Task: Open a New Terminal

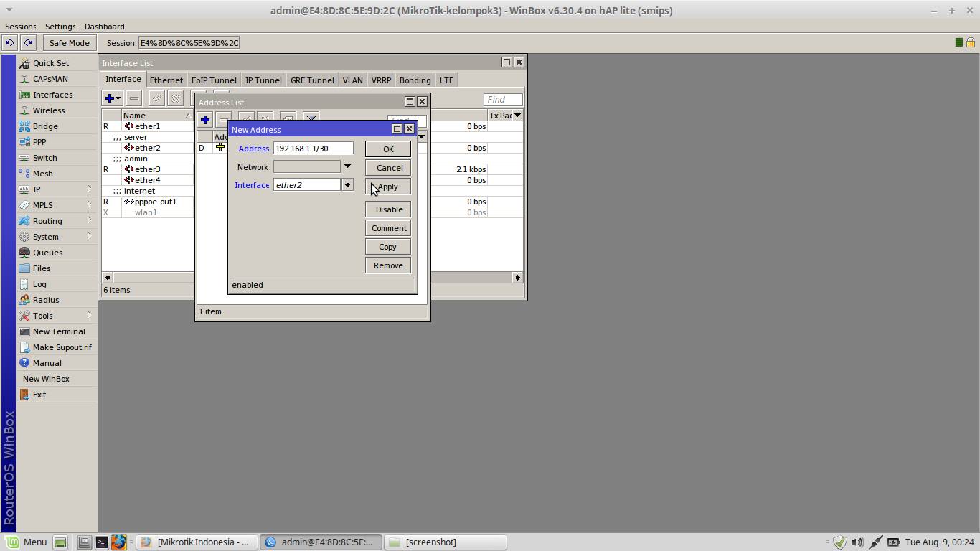Action: point(59,331)
